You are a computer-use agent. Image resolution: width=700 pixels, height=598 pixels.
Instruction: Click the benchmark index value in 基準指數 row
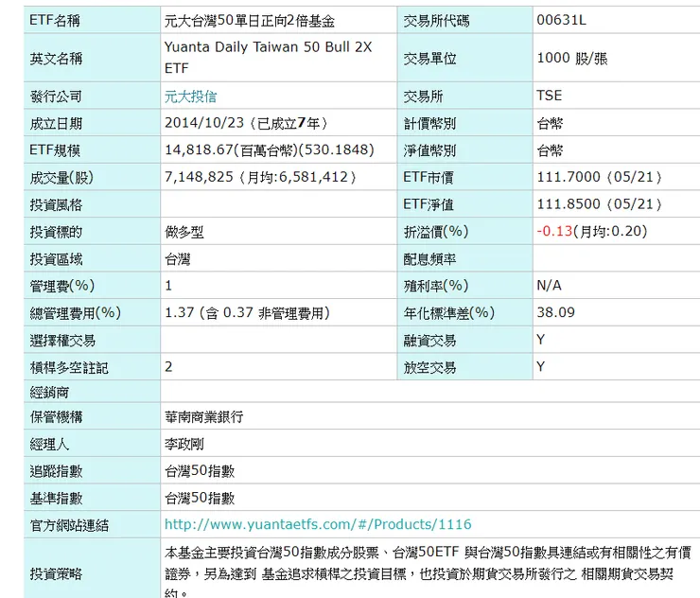[x=200, y=498]
